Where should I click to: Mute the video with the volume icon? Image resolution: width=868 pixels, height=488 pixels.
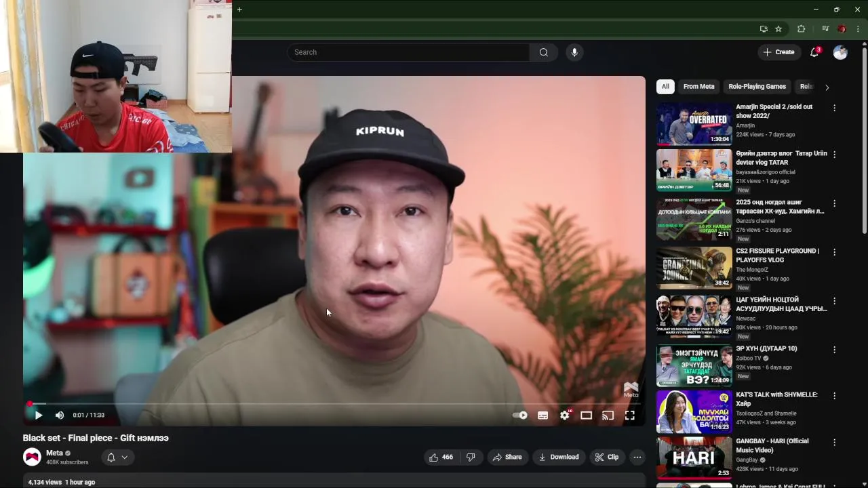tap(60, 415)
